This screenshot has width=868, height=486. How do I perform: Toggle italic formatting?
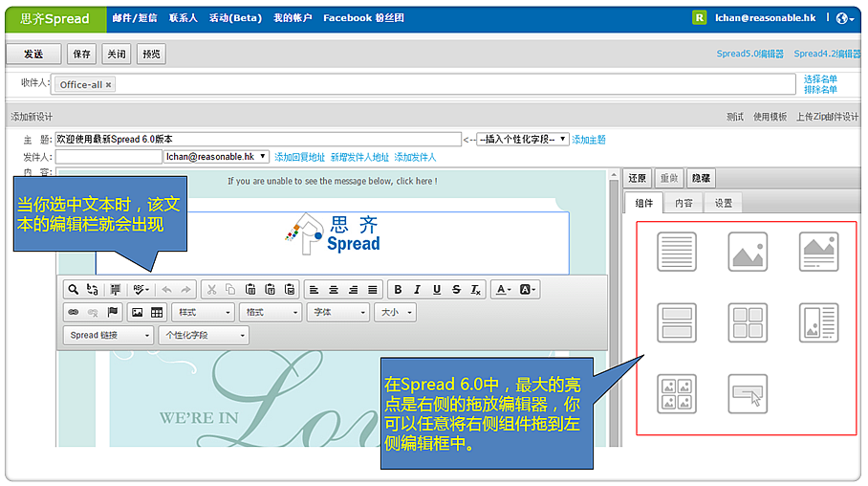click(x=418, y=289)
